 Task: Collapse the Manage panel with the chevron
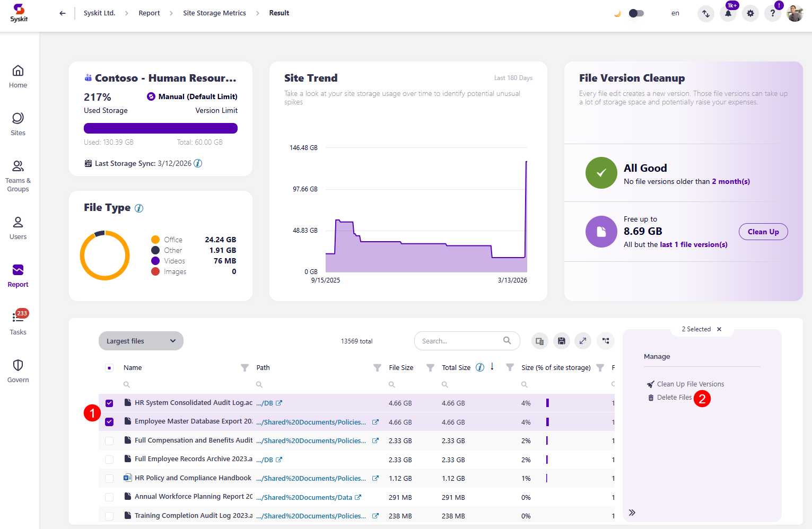coord(632,513)
